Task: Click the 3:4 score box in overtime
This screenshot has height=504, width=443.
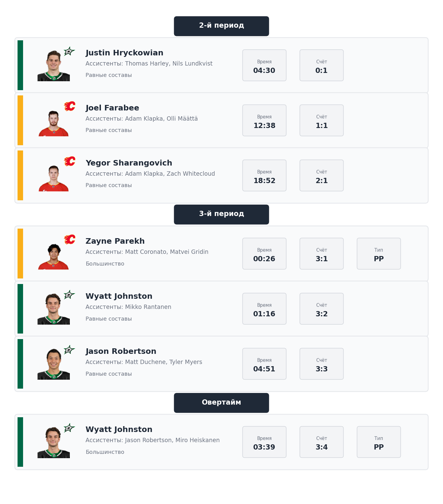Action: [x=321, y=442]
